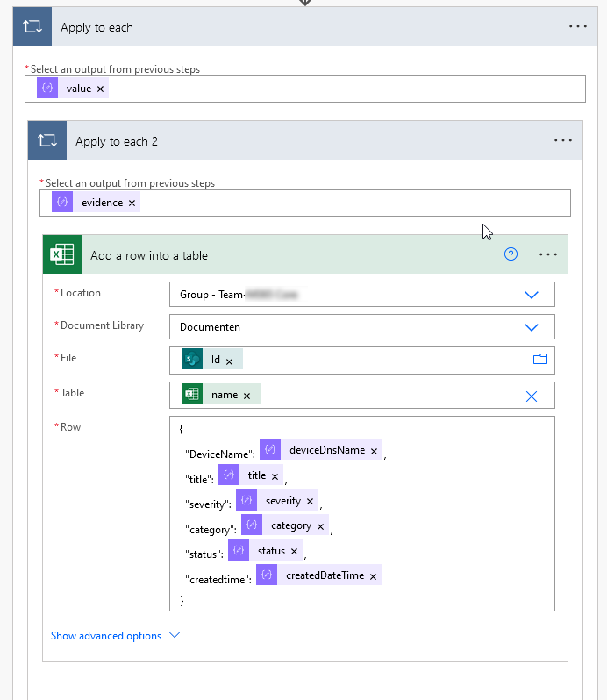Remove the status token from Row
The image size is (607, 700).
tap(294, 552)
